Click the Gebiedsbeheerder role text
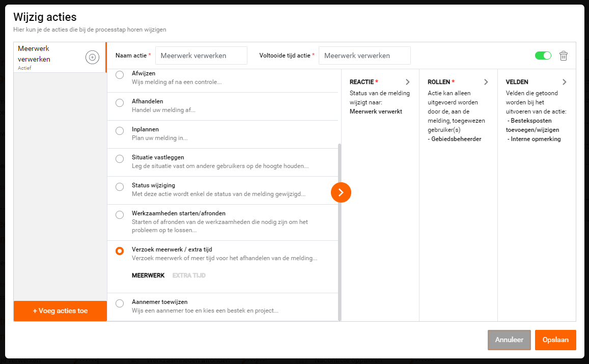The height and width of the screenshot is (364, 589). (456, 139)
